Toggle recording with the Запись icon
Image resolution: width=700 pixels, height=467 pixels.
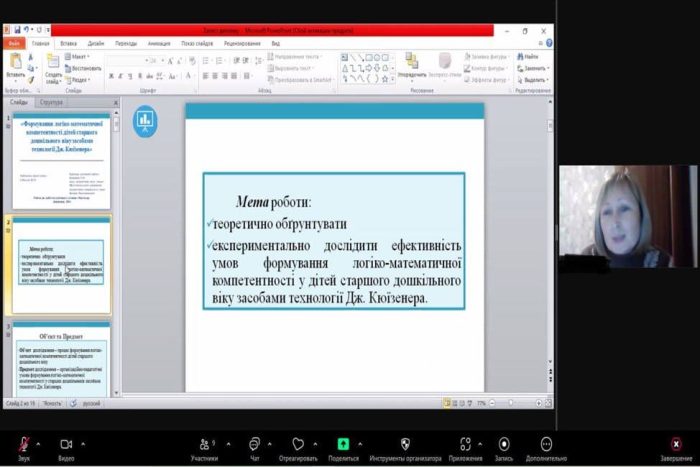[x=504, y=443]
